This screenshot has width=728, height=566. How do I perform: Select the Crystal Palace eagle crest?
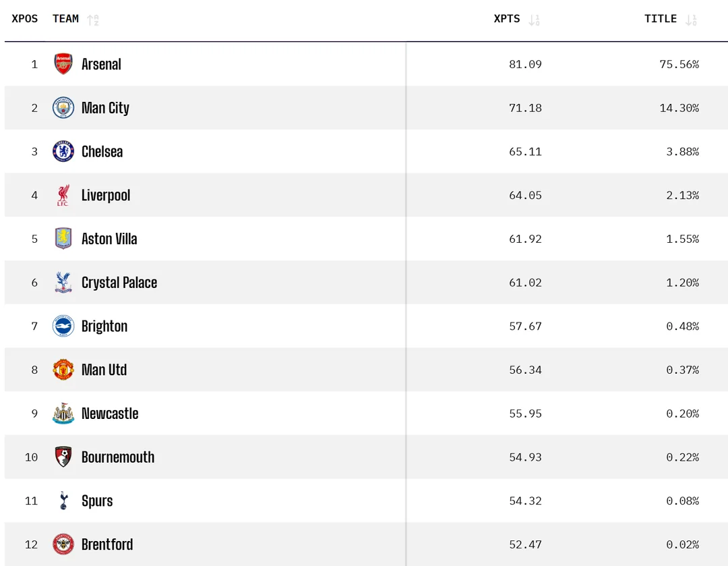point(63,283)
